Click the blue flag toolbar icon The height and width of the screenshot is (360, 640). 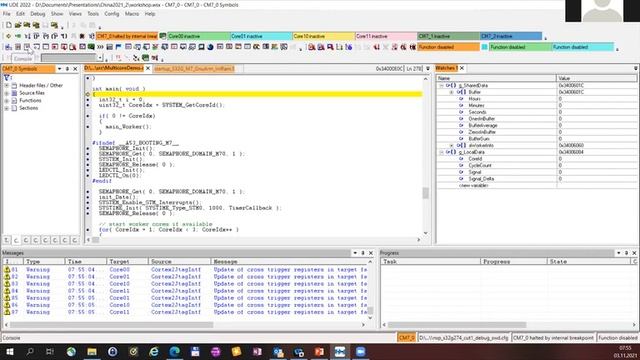point(118,47)
